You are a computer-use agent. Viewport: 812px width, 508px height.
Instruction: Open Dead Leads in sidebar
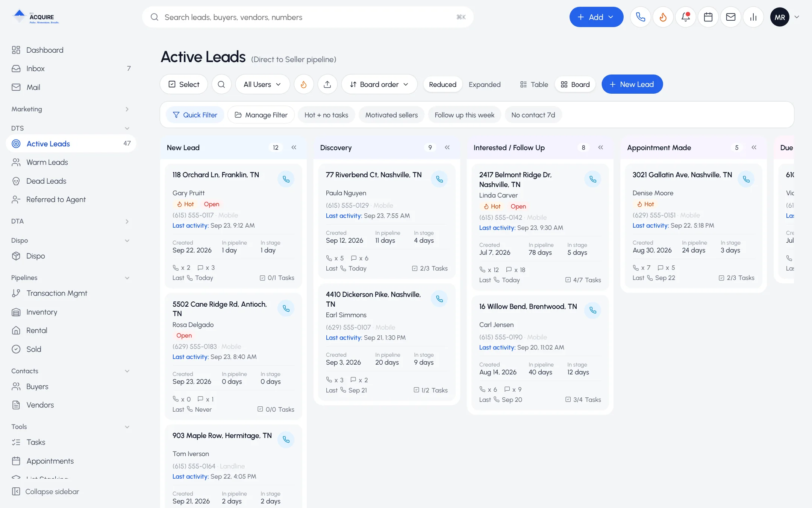coord(71,181)
